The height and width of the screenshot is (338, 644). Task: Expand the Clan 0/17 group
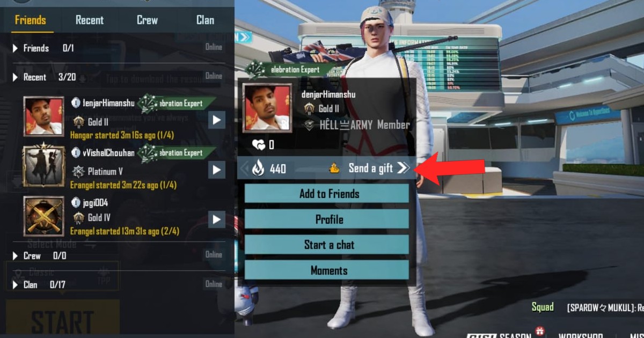pyautogui.click(x=16, y=285)
